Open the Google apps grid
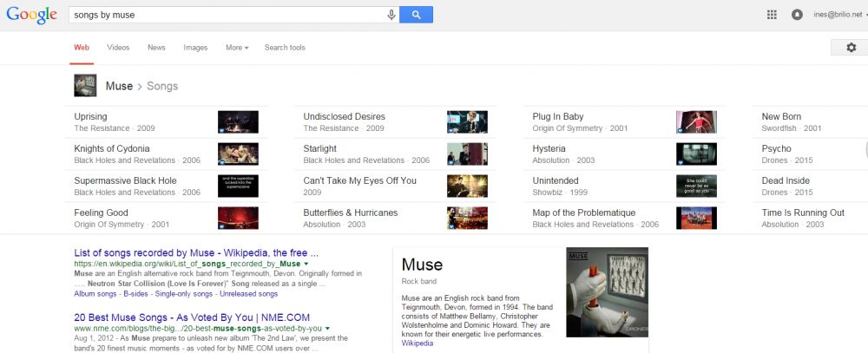The image size is (868, 353). click(x=772, y=15)
